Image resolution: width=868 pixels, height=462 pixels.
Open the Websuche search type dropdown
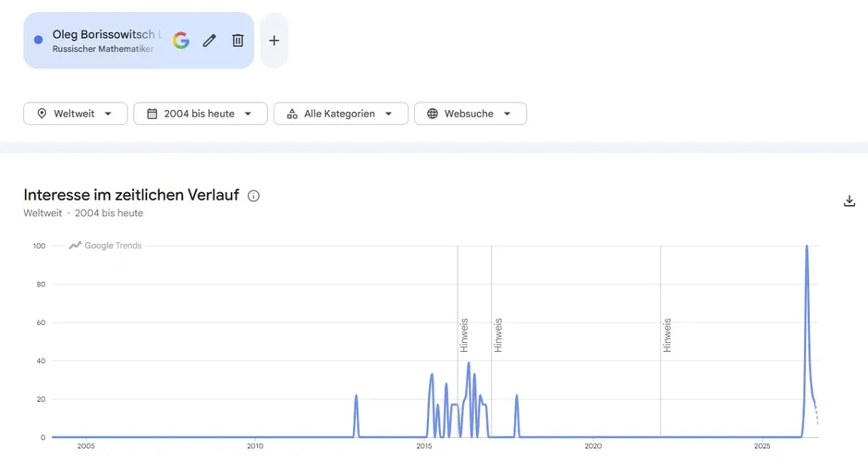470,114
